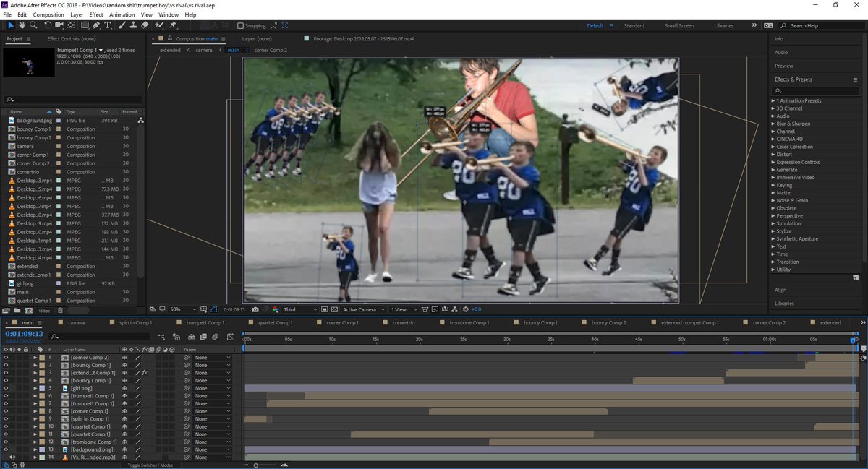Hide the background.png layer eye

tap(6, 449)
